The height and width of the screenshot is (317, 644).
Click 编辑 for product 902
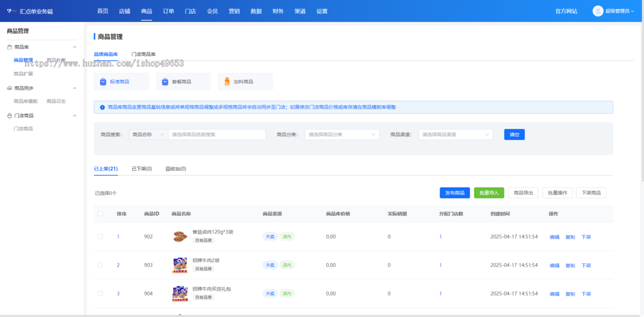click(x=554, y=237)
